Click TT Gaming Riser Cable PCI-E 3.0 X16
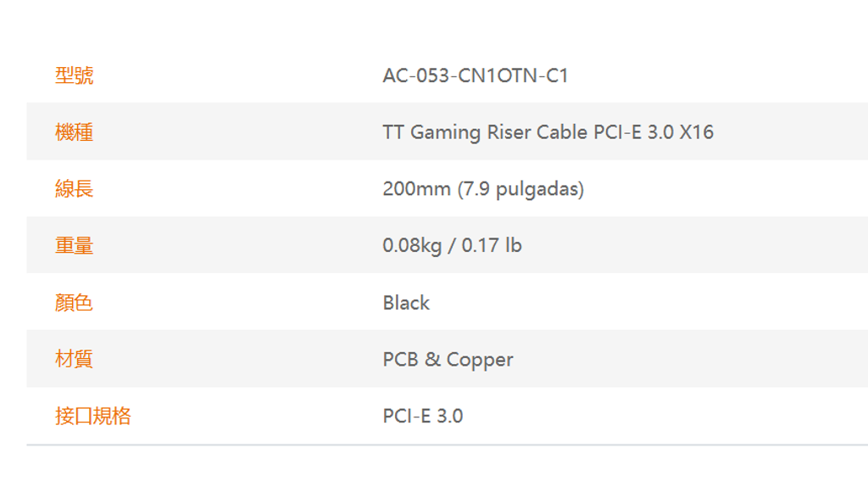 (548, 132)
